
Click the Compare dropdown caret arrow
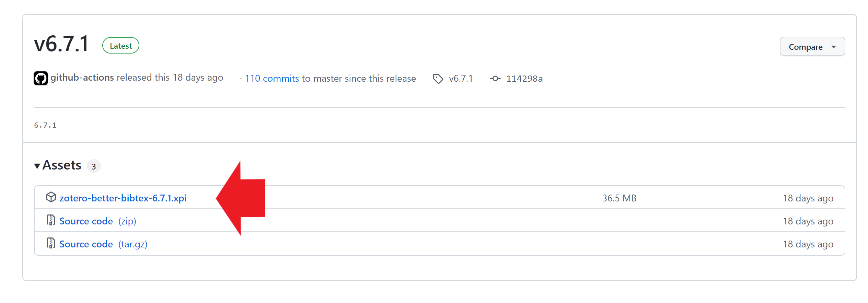834,47
